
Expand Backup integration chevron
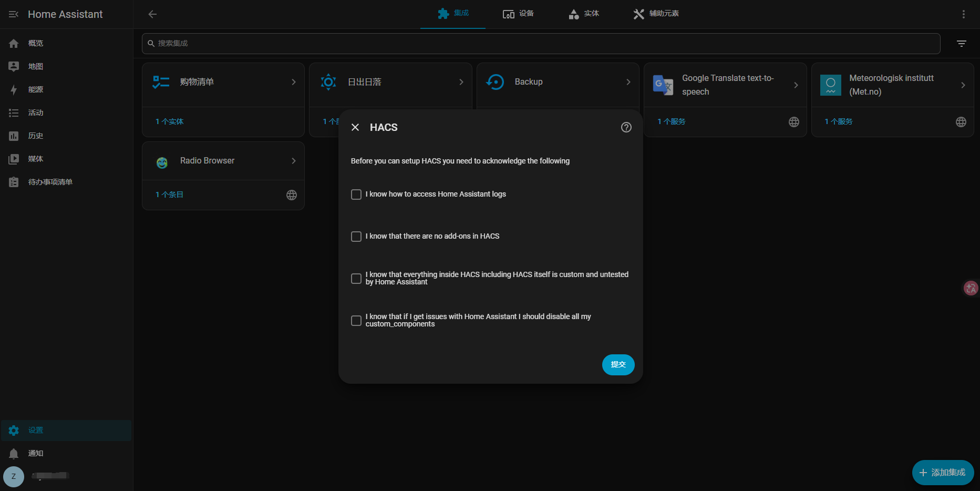pos(628,82)
